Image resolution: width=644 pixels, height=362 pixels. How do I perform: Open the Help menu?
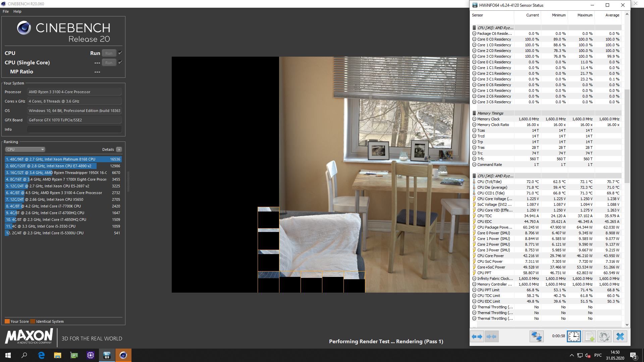tap(17, 11)
